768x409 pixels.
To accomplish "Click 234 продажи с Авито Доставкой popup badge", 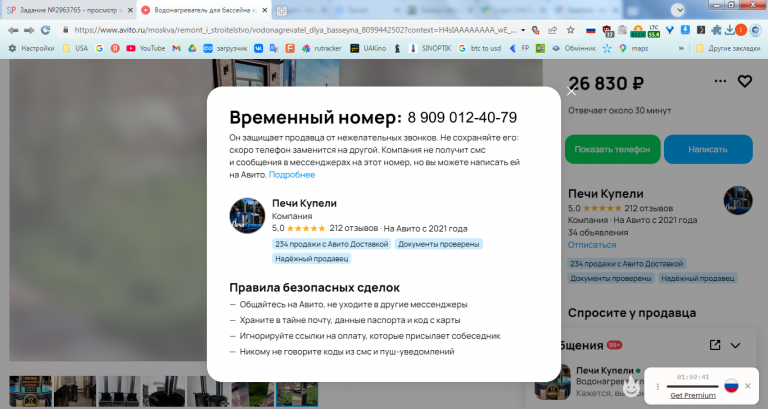I will click(332, 244).
